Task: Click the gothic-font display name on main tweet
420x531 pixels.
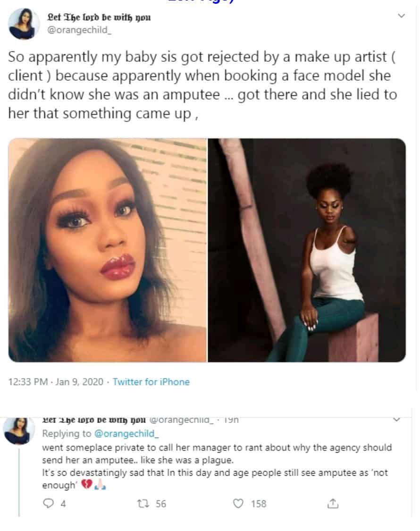Action: 99,18
